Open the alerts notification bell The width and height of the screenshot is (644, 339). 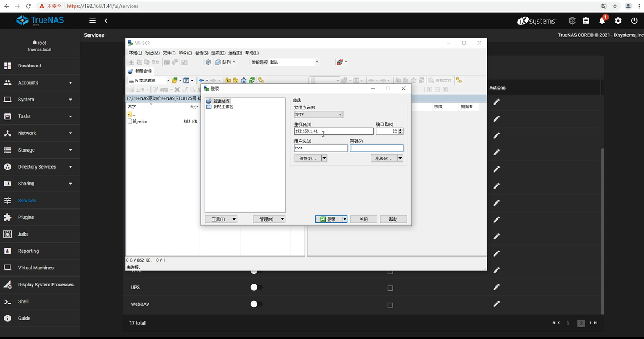[x=602, y=21]
